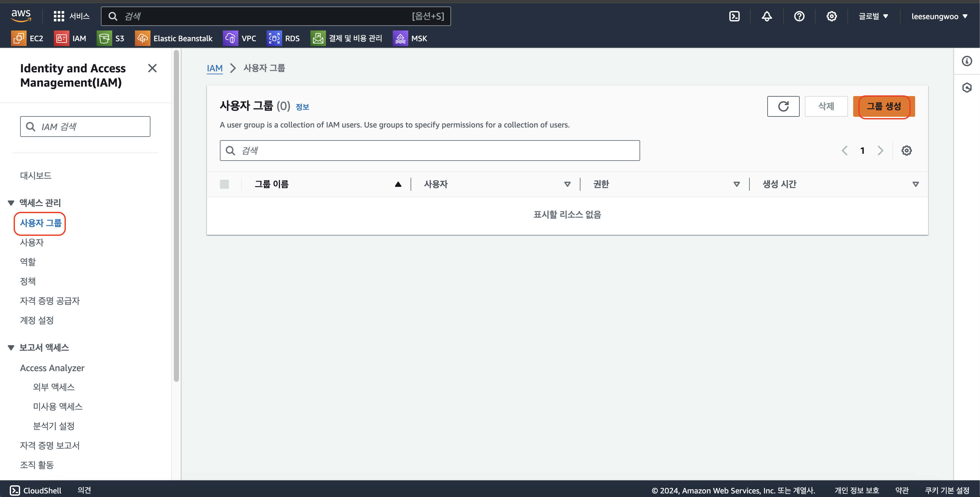Open 정책 in sidebar navigation
The height and width of the screenshot is (497, 980).
pos(28,281)
